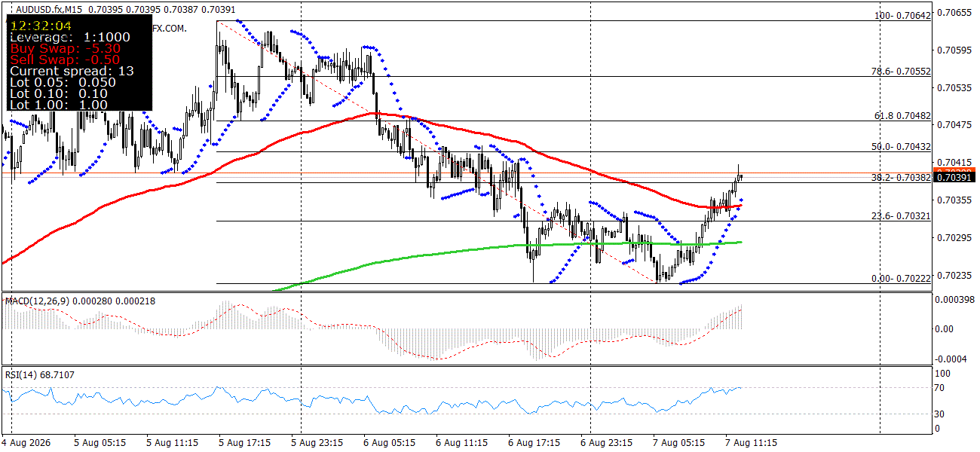
Task: Click 0.70535 on the price axis
Action: coord(954,87)
